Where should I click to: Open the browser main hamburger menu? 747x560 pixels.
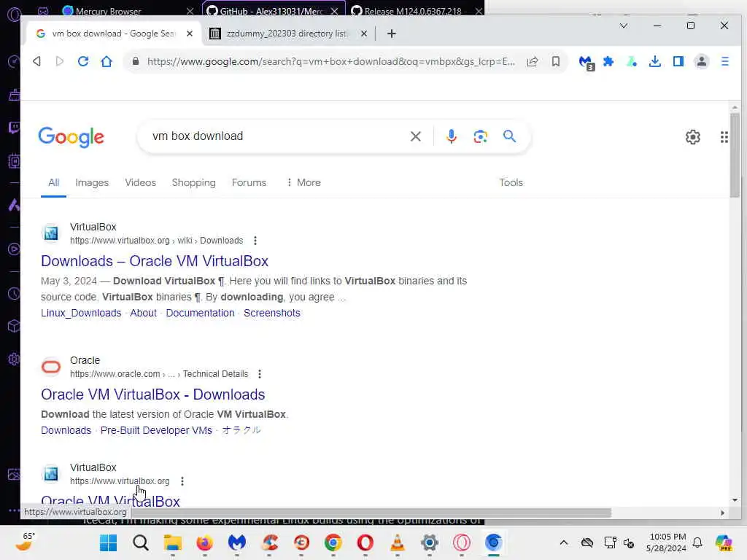point(725,61)
